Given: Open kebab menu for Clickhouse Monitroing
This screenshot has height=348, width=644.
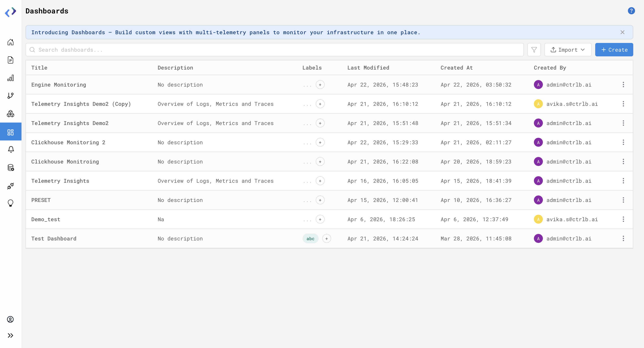Looking at the screenshot, I should pyautogui.click(x=623, y=162).
